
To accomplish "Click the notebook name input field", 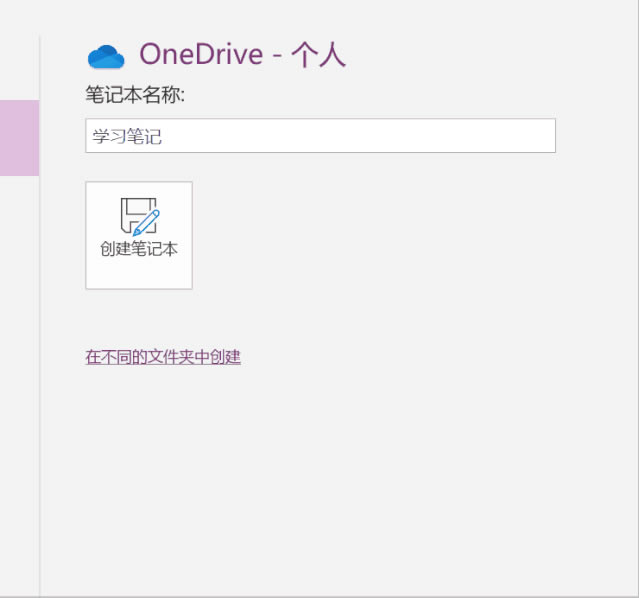I will pos(320,136).
